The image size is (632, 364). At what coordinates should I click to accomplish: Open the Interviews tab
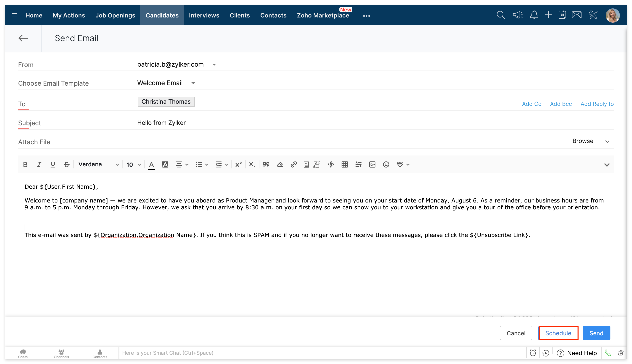click(204, 15)
